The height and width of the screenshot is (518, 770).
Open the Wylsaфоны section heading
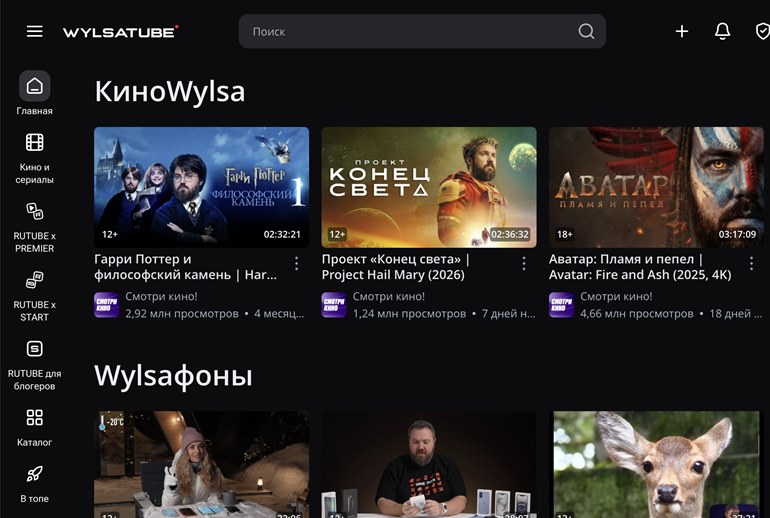[173, 376]
